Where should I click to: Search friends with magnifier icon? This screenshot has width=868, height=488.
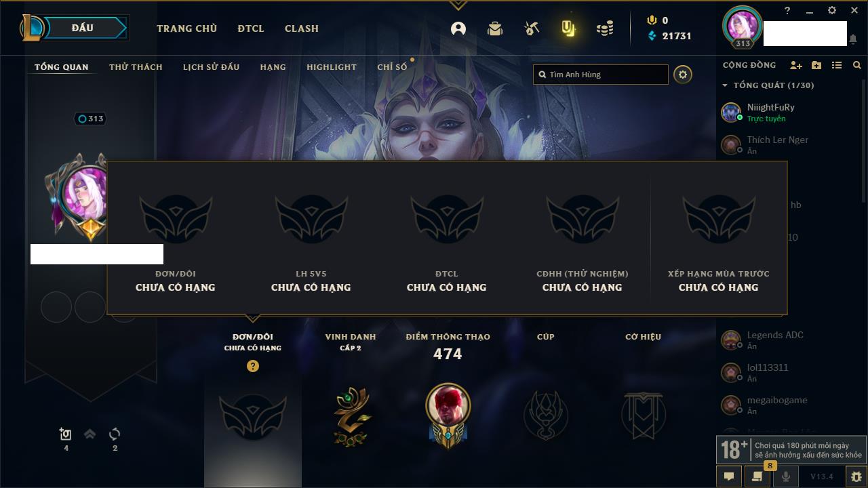click(x=857, y=65)
